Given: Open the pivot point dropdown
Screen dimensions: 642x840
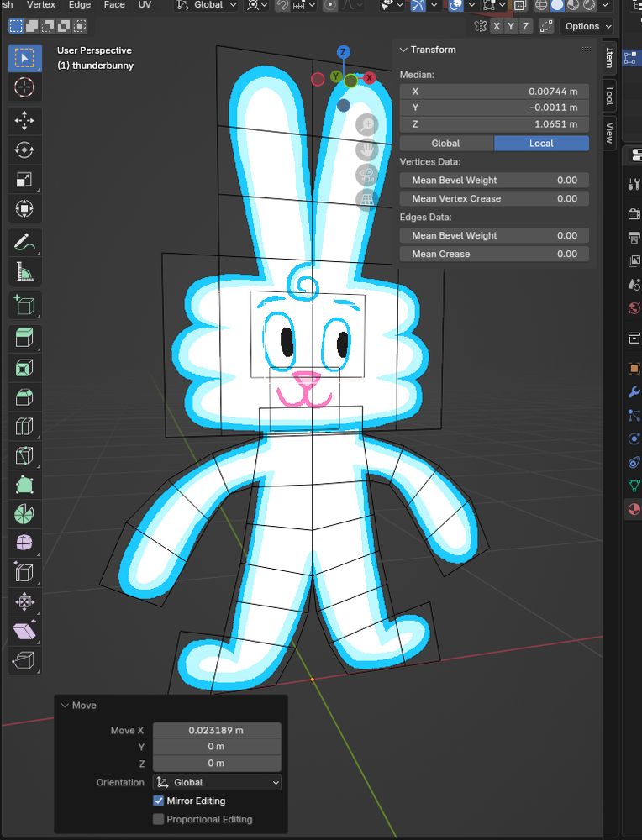Looking at the screenshot, I should click(257, 5).
